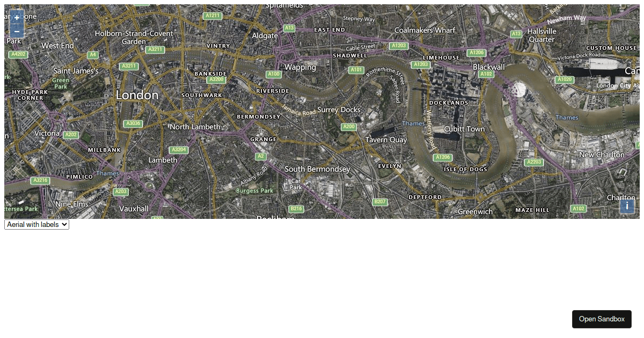Open the attribution info button
The image size is (644, 338).
click(x=627, y=206)
